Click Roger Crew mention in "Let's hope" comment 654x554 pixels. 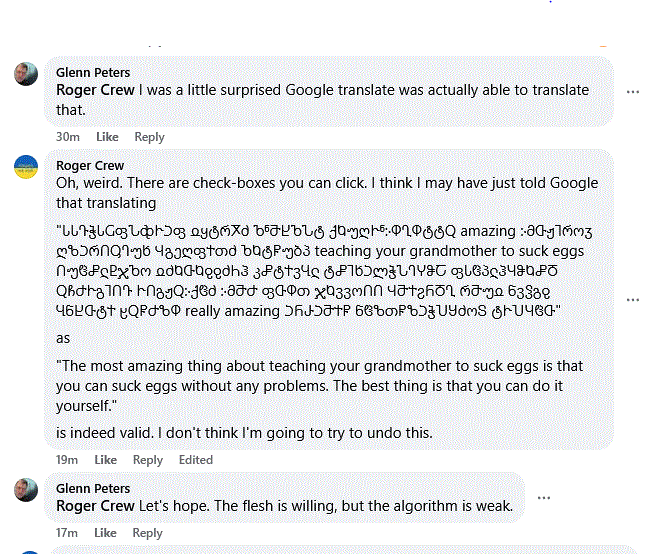tap(95, 506)
